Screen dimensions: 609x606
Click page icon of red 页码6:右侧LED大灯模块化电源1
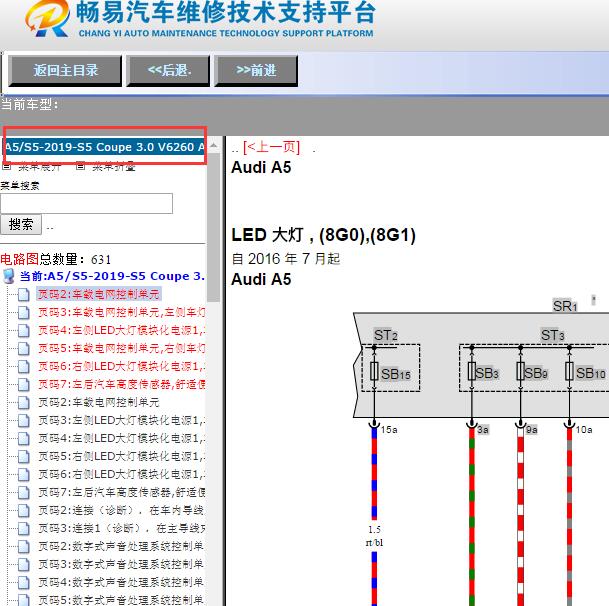(x=24, y=366)
